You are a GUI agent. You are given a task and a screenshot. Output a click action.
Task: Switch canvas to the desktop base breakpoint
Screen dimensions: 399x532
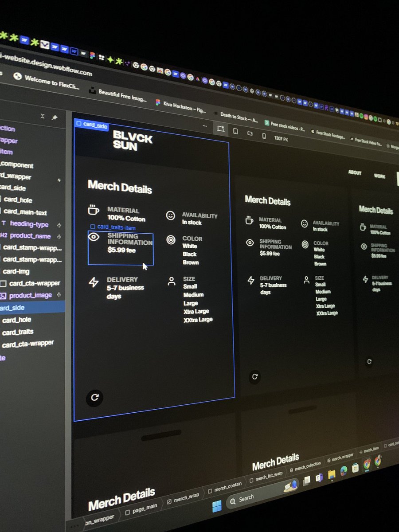tap(220, 129)
